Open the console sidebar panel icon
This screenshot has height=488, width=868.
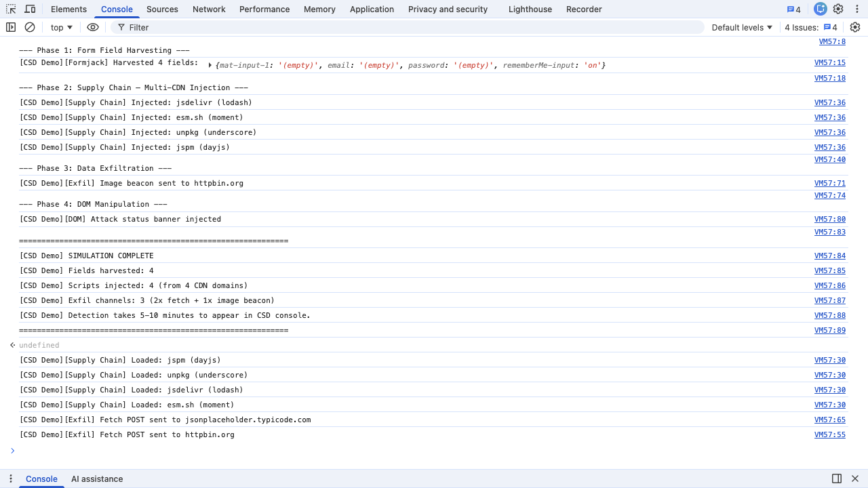coord(10,27)
